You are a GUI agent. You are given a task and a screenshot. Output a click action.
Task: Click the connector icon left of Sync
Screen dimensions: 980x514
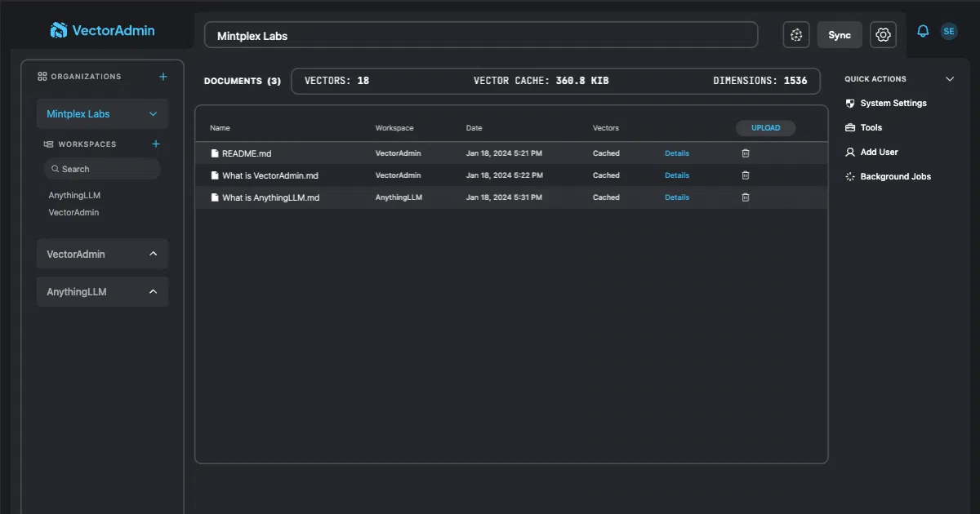796,35
